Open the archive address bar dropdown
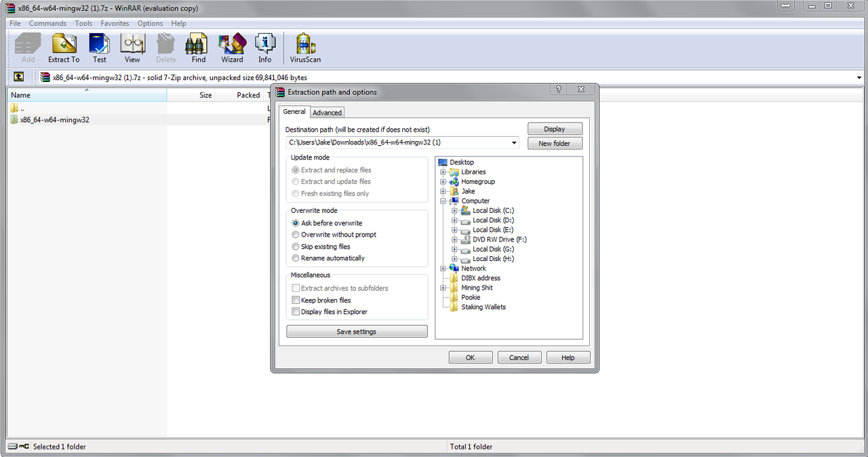Viewport: 868px width, 457px height. (859, 77)
